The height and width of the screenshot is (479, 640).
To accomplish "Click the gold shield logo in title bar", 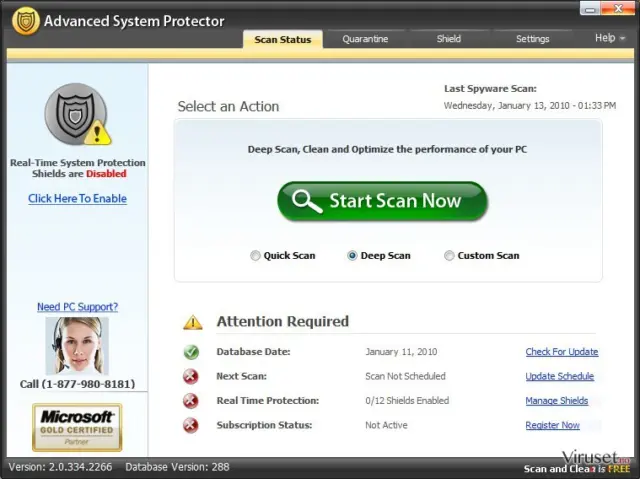I will pyautogui.click(x=26, y=21).
